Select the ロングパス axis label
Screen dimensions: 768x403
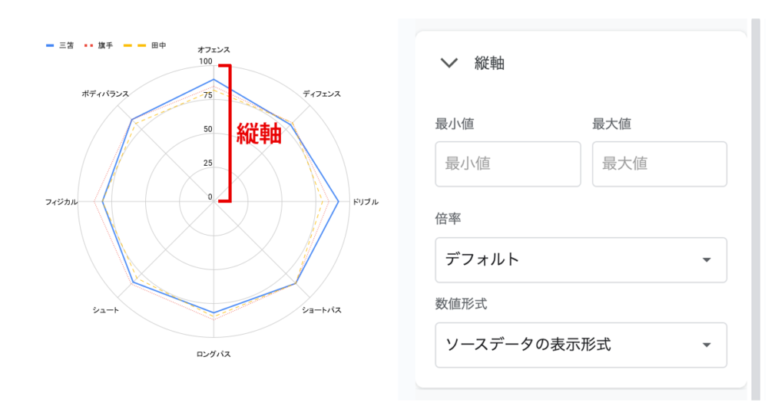pyautogui.click(x=214, y=354)
